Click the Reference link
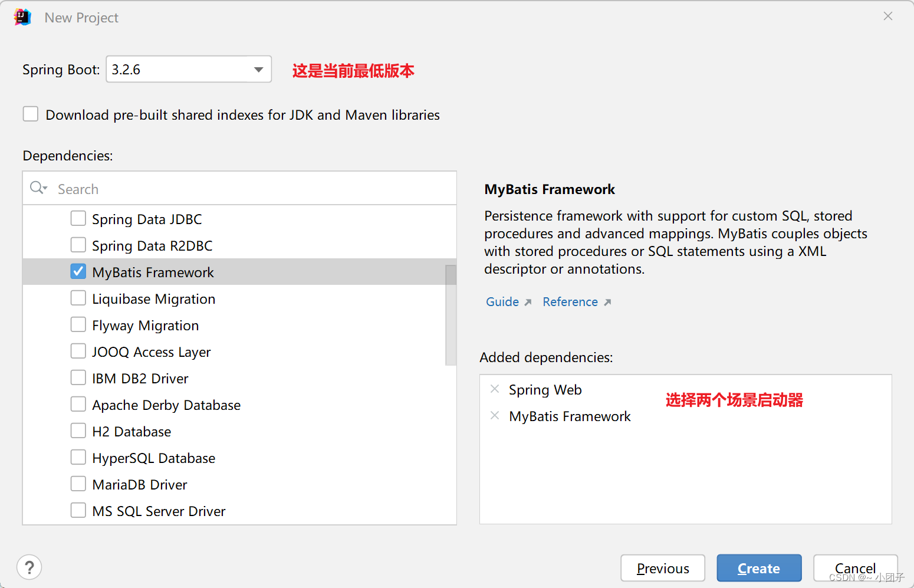 [x=570, y=302]
